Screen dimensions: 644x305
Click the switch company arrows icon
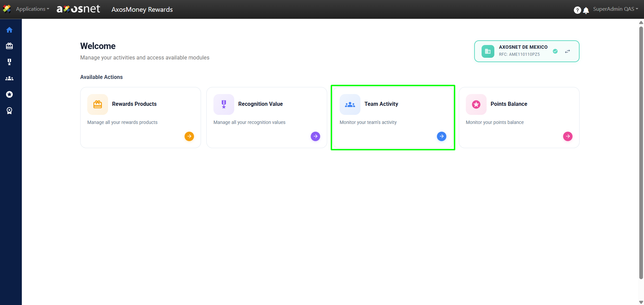pos(567,51)
